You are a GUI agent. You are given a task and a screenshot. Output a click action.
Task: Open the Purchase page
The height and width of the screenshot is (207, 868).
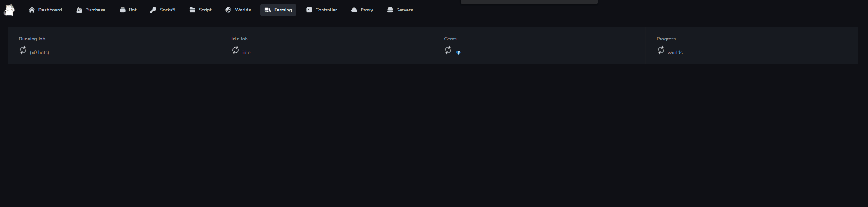pyautogui.click(x=91, y=10)
